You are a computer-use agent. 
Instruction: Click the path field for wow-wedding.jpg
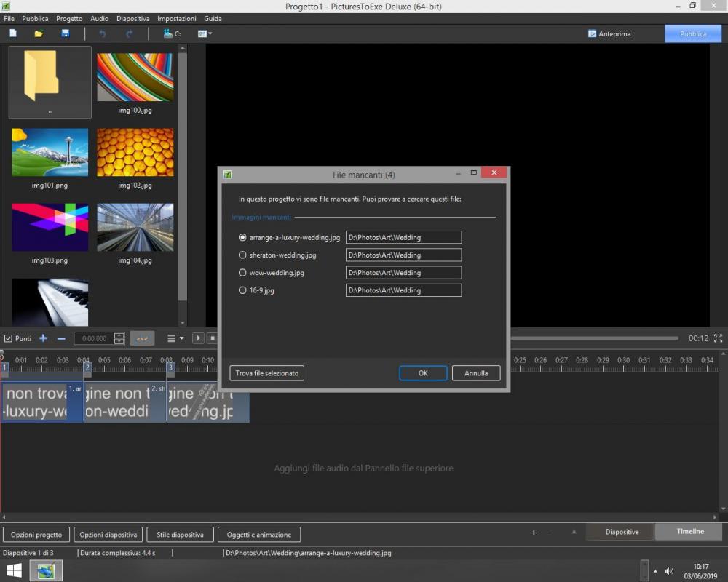tap(403, 272)
